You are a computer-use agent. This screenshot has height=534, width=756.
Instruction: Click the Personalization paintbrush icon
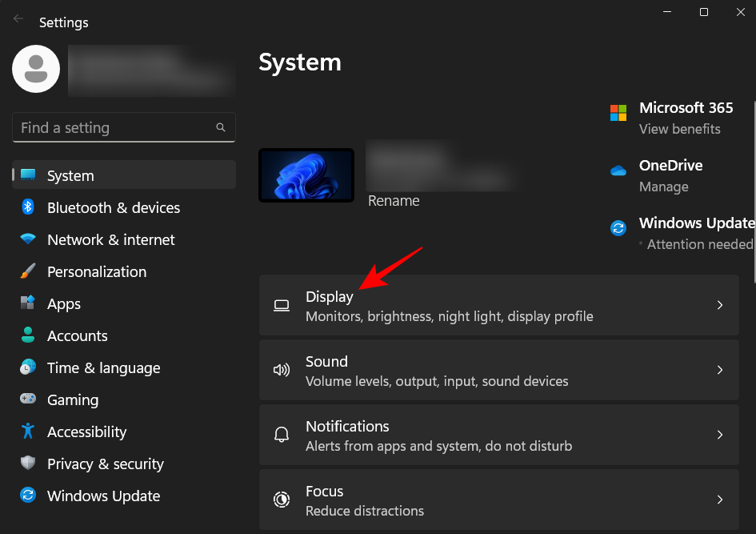(x=27, y=271)
